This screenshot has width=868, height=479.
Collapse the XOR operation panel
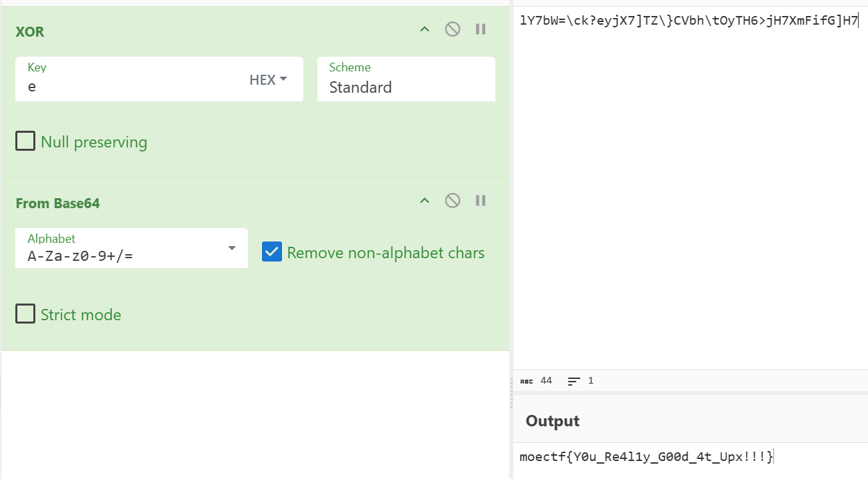click(x=425, y=29)
